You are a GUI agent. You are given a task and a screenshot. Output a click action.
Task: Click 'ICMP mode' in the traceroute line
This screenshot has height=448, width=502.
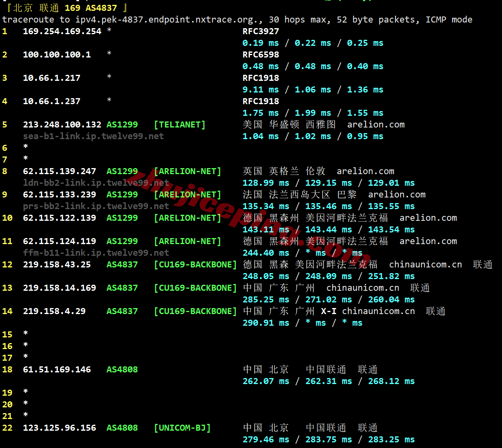(x=449, y=20)
